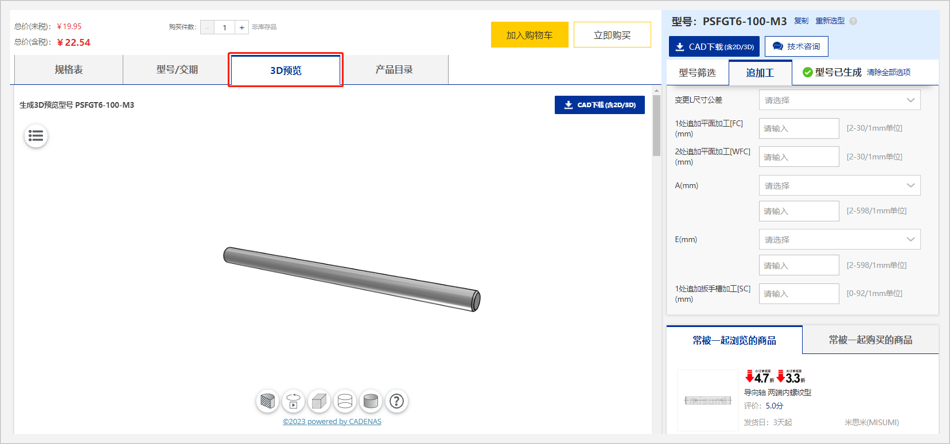Increase purchase quantity with plus button
Image resolution: width=950 pixels, height=444 pixels.
click(242, 28)
